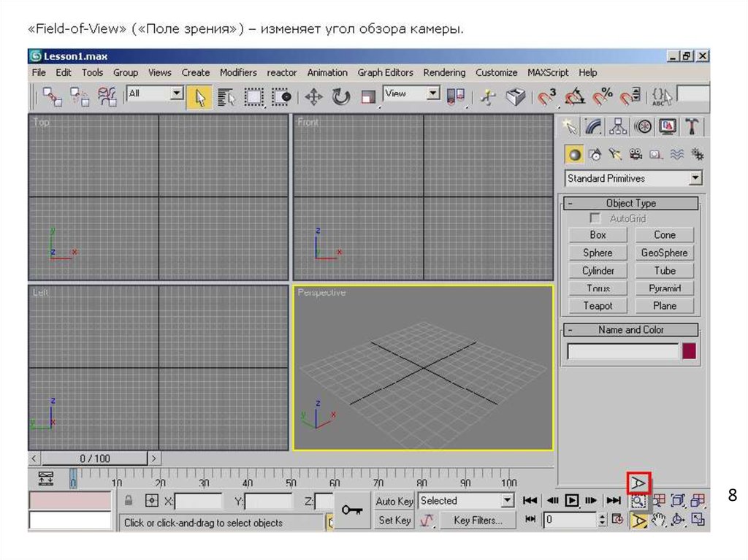Select the Move transform tool
This screenshot has height=560, width=748.
click(x=313, y=96)
